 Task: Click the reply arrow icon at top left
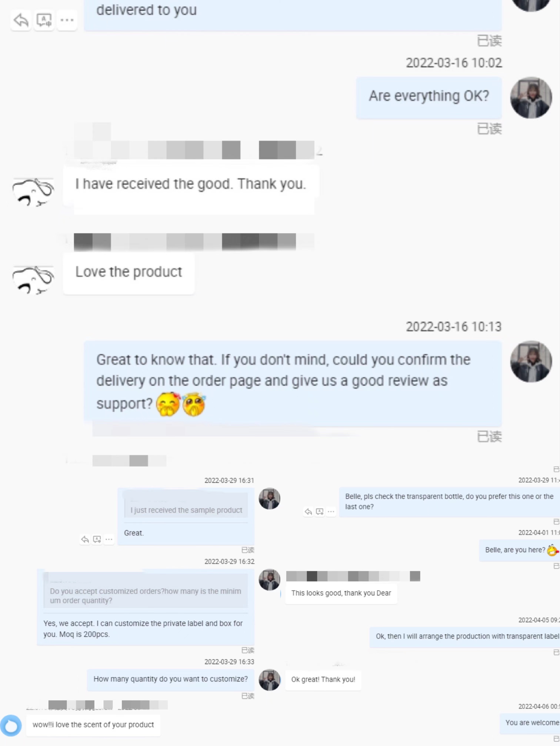(21, 20)
